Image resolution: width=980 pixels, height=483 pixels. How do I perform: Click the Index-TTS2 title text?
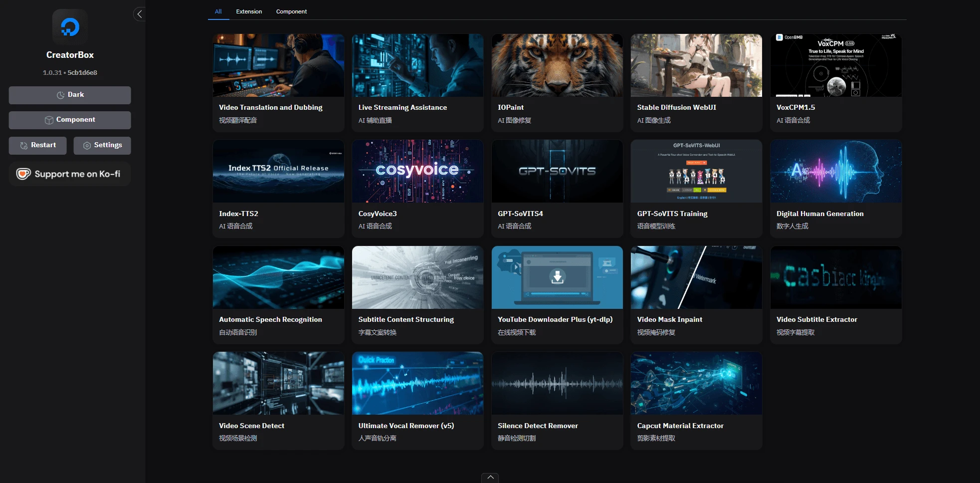[238, 214]
